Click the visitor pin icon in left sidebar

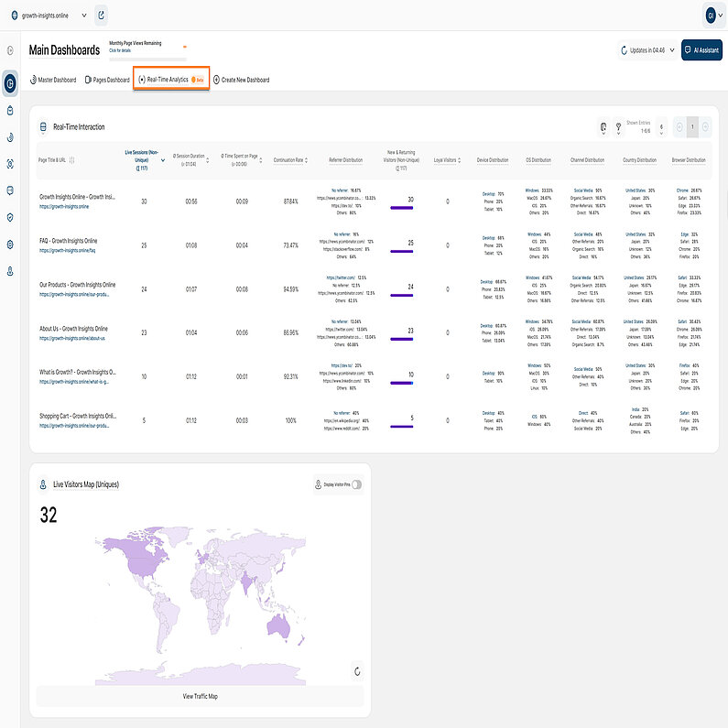[10, 271]
